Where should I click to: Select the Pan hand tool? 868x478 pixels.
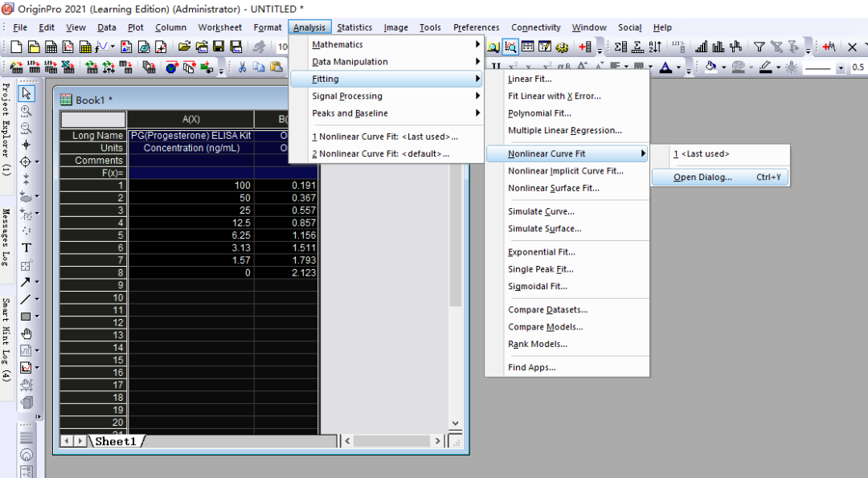[x=27, y=333]
